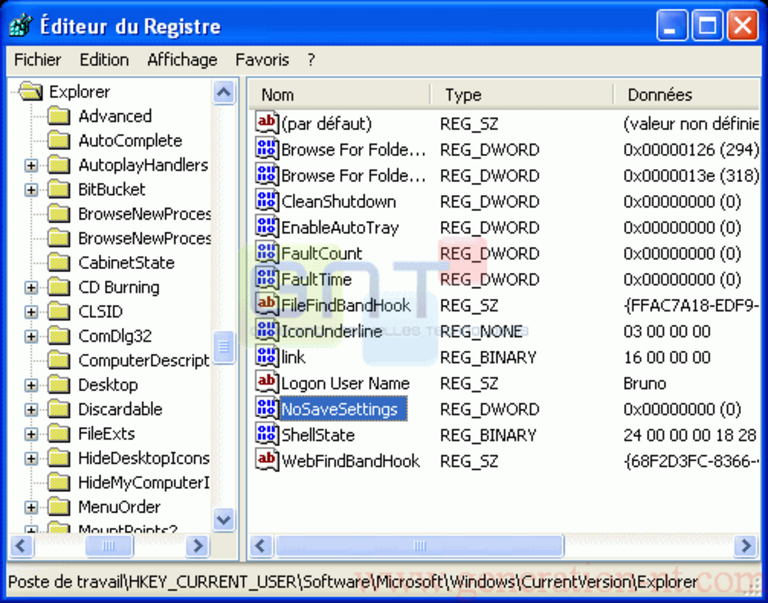Click the values pane scroll right arrow
The height and width of the screenshot is (603, 768).
(x=746, y=546)
